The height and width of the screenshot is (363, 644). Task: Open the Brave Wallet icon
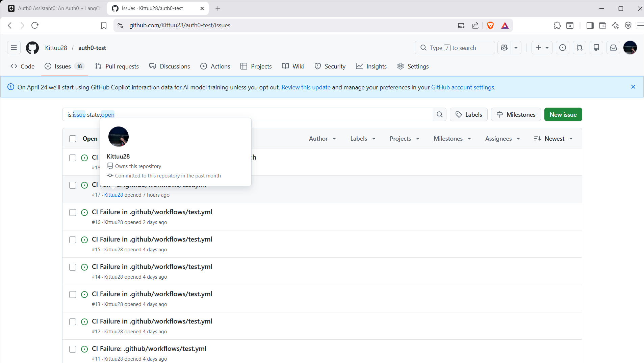tap(602, 25)
